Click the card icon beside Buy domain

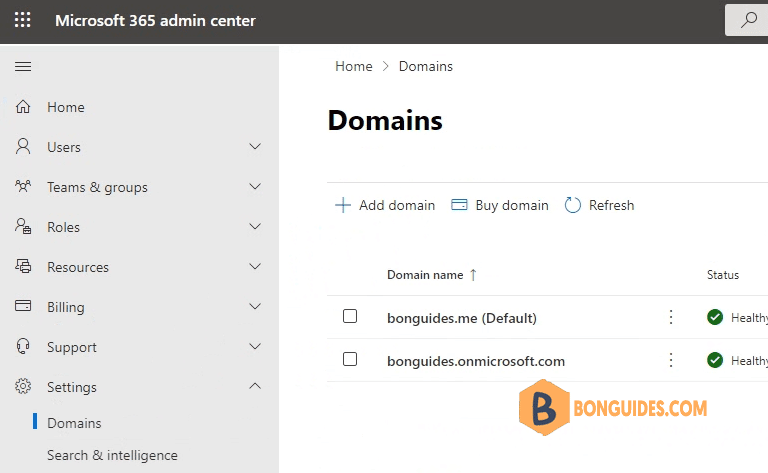pyautogui.click(x=459, y=205)
